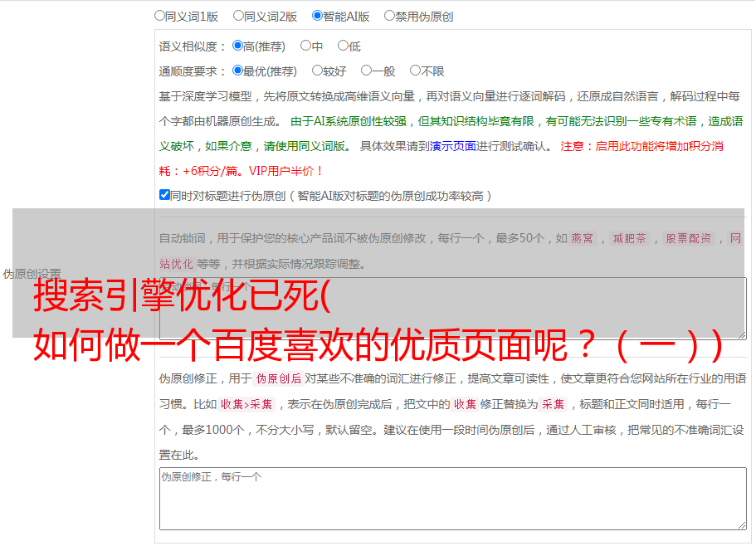Click the 股票配资 example keyword
756x546 pixels.
pyautogui.click(x=689, y=238)
